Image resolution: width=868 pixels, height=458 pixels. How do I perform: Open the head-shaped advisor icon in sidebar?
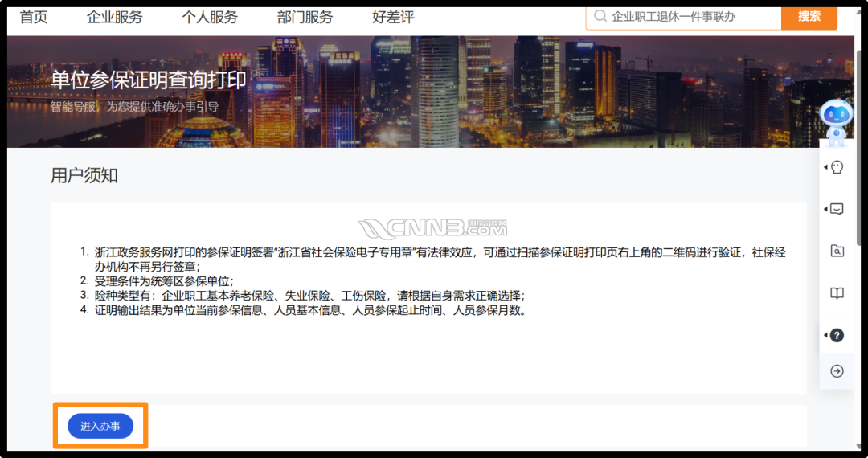click(837, 167)
